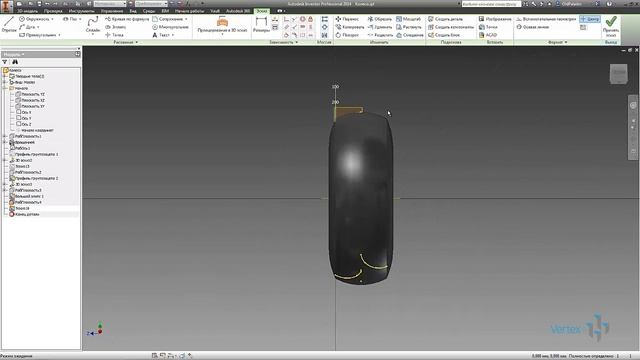Screen dimensions: 640x360
Task: Select the Обрезать trim tool
Action: (x=380, y=19)
